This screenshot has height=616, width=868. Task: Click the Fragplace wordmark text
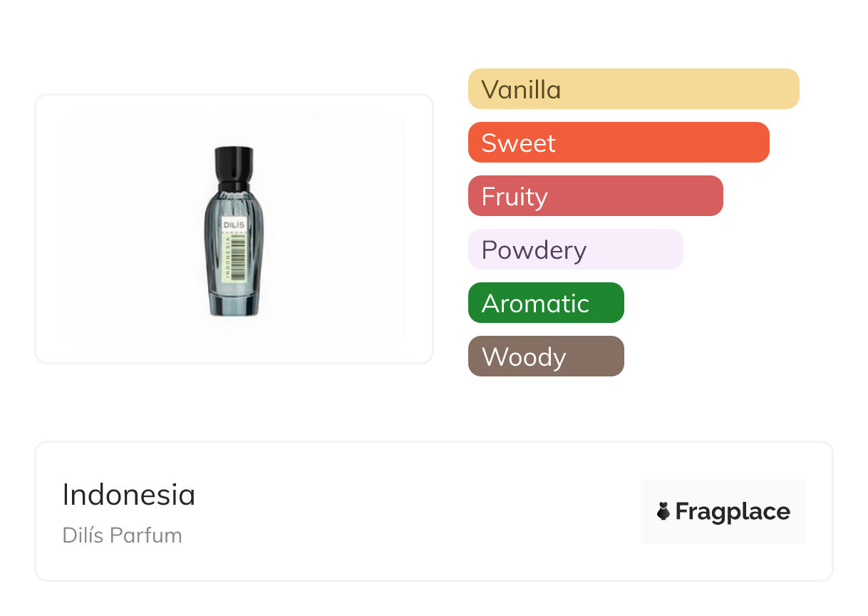tap(733, 511)
